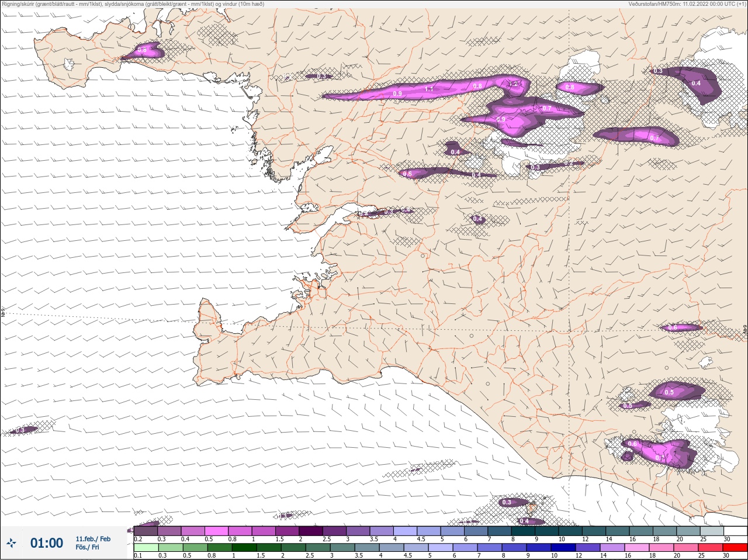Pick the bright red 30 swatch in bottom legend
Viewport: 748px width, 560px height.
(x=735, y=548)
